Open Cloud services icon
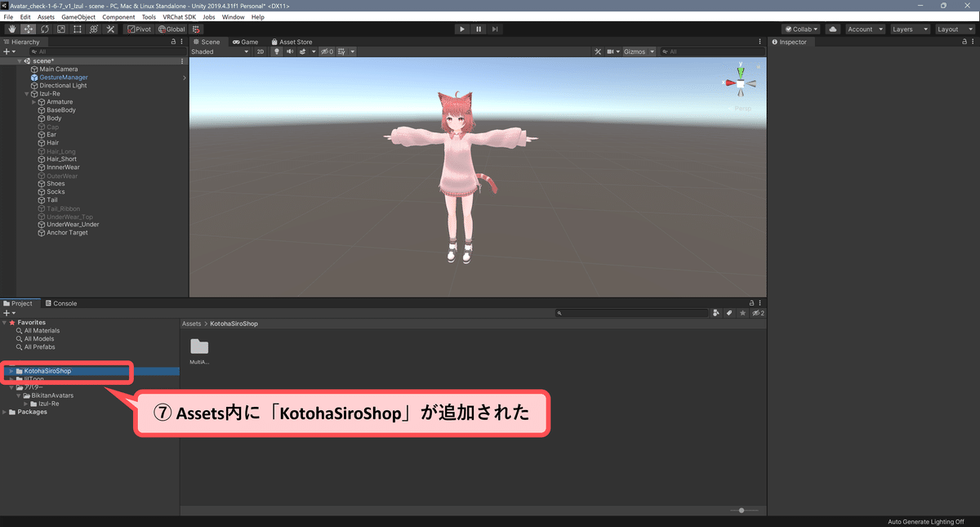Viewport: 980px width, 527px height. [832, 29]
